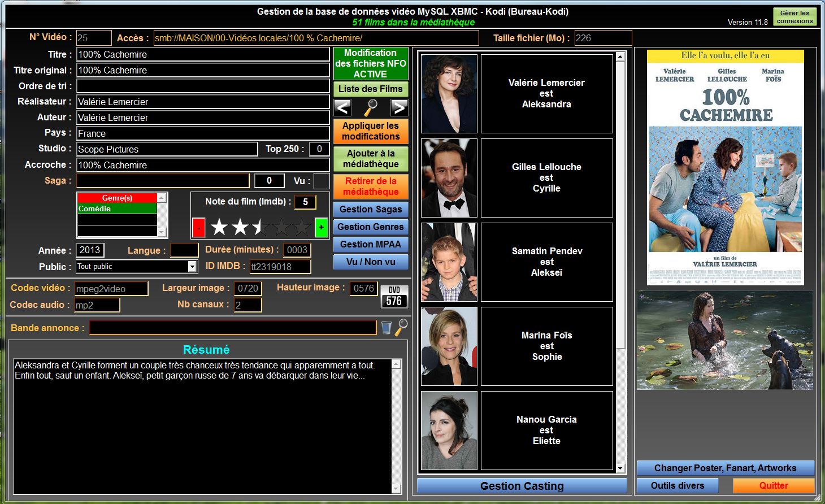This screenshot has height=504, width=825.
Task: Click the Genre(s) list header
Action: coord(117,198)
